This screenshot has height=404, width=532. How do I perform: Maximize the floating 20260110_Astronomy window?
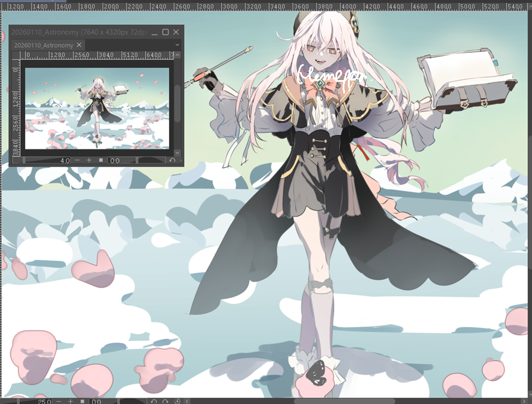[x=165, y=32]
